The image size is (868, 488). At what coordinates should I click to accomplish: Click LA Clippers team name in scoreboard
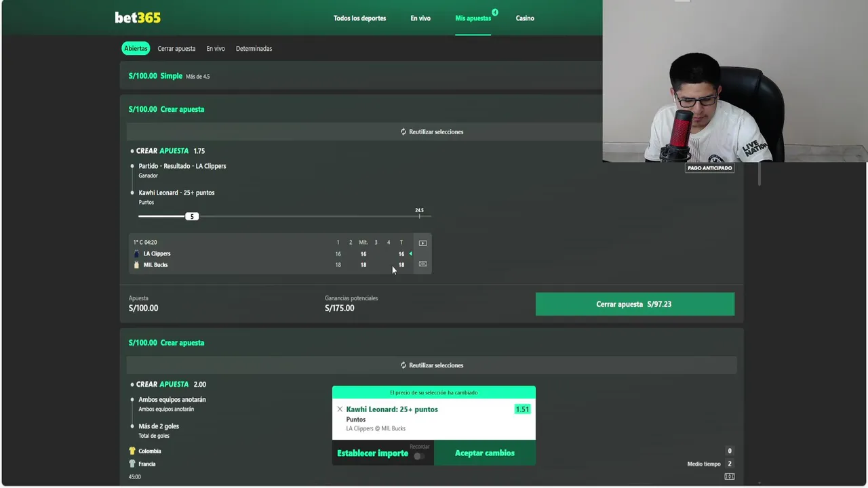click(x=157, y=254)
